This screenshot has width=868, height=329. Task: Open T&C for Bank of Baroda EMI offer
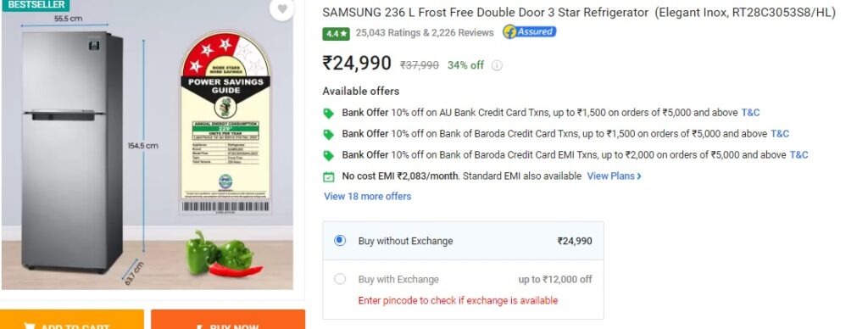798,154
